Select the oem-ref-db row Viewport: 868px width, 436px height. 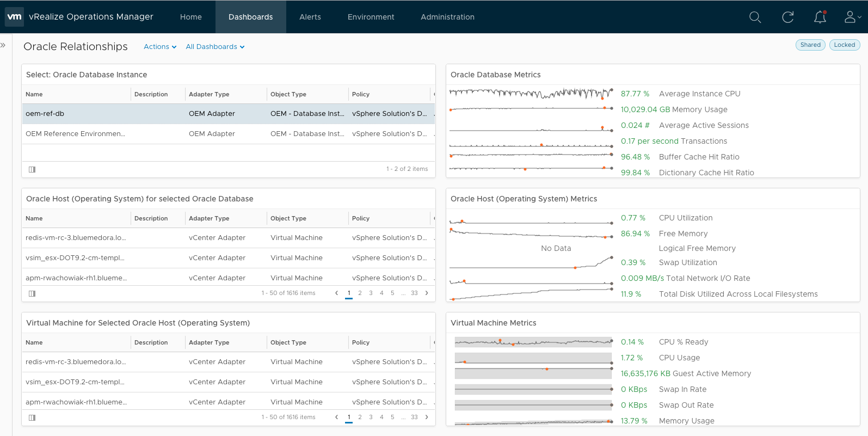point(229,114)
